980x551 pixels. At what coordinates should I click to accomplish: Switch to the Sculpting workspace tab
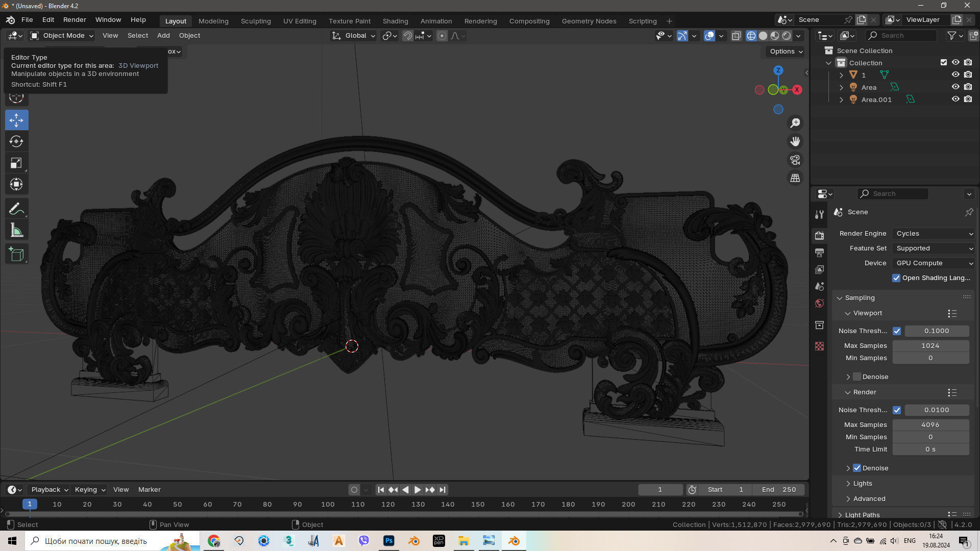coord(256,21)
